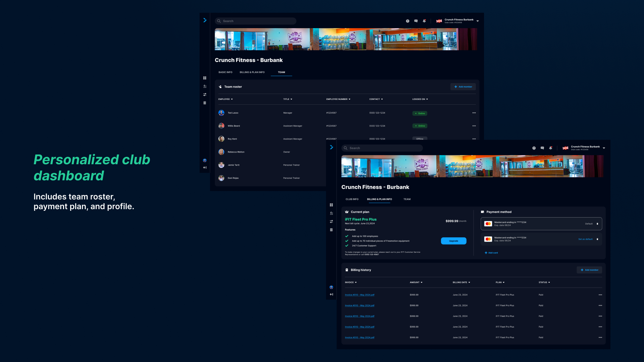
Task: Expand the Crunch Fitness Burbank account dropdown in the billing window
Action: (604, 148)
